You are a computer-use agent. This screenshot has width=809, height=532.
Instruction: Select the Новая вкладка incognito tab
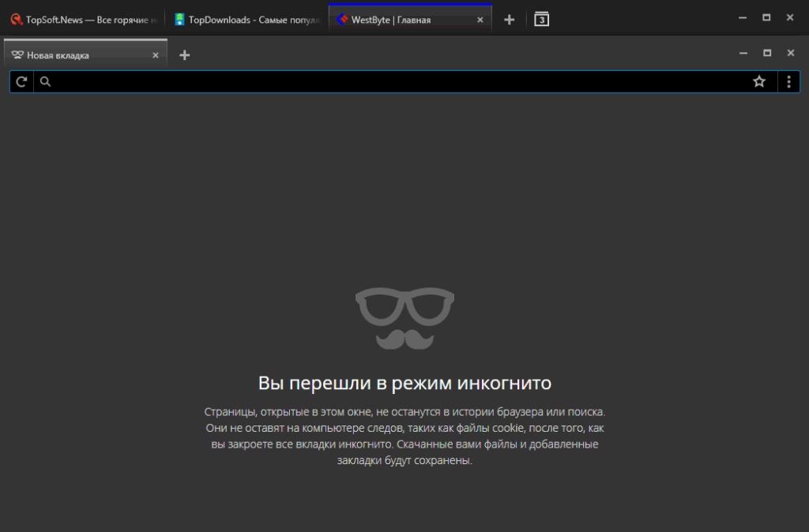tap(85, 54)
